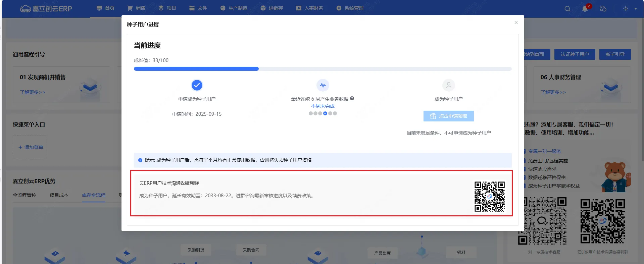Screen dimensions: 644x264
Task: Click the blue checkmark step icon
Action: click(197, 85)
